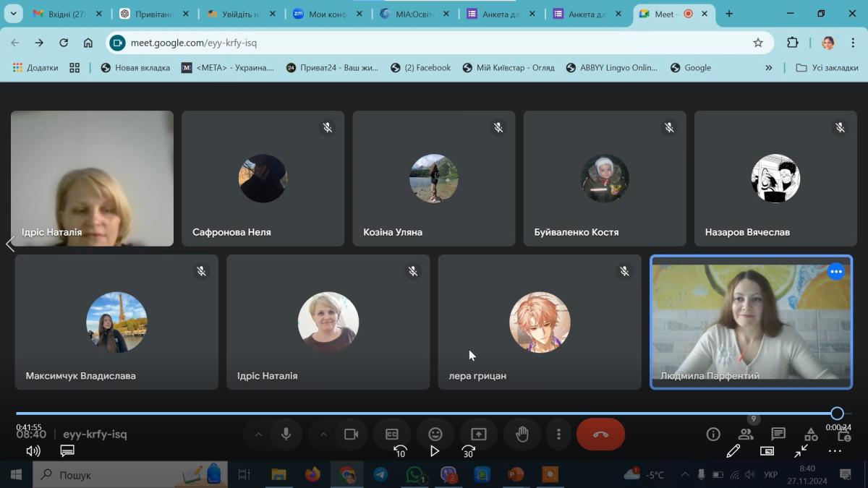868x488 pixels.
Task: Open the Приват24 bookmark
Action: click(x=333, y=68)
